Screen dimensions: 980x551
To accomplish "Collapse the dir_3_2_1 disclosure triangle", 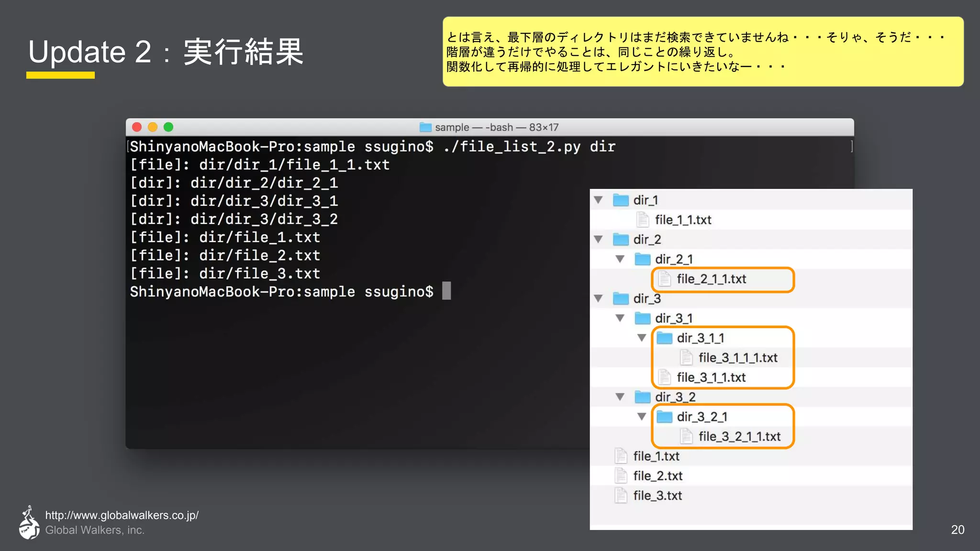I will click(x=642, y=417).
